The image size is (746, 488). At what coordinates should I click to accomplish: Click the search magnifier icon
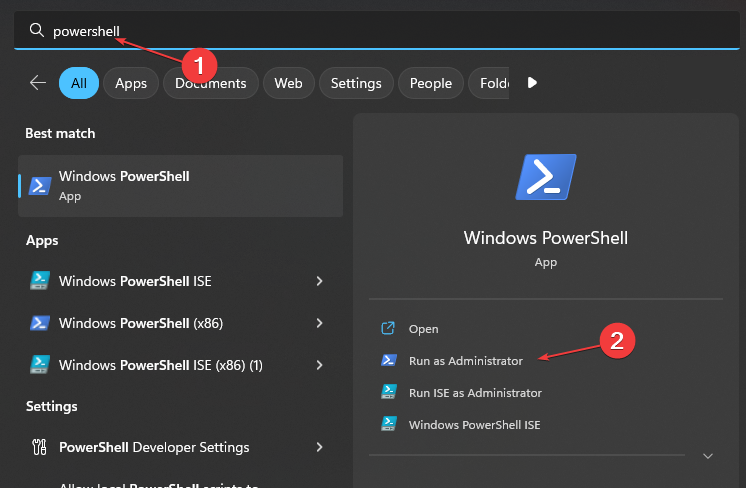[37, 30]
